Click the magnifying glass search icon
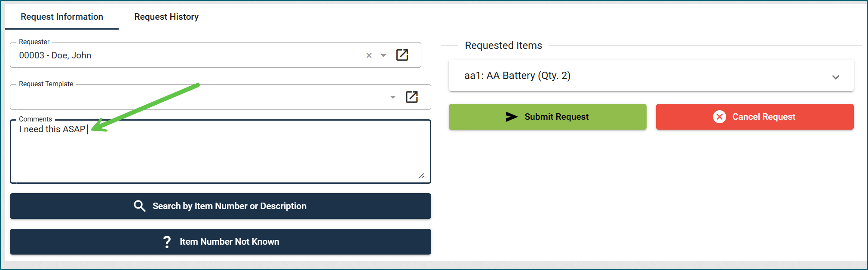The height and width of the screenshot is (270, 868). click(139, 206)
